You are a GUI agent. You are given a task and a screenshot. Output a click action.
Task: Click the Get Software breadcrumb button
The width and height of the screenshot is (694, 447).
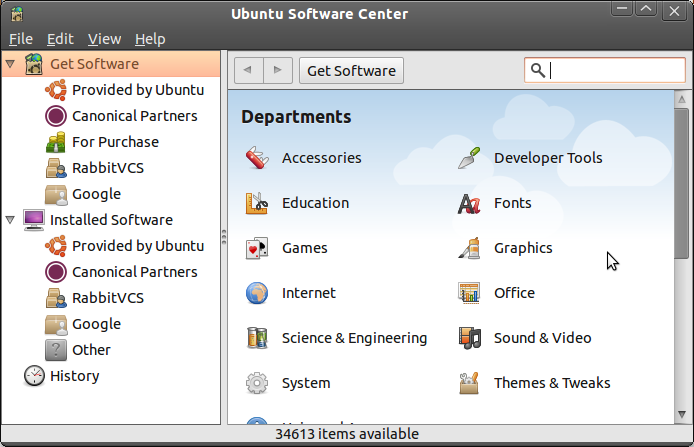click(351, 70)
